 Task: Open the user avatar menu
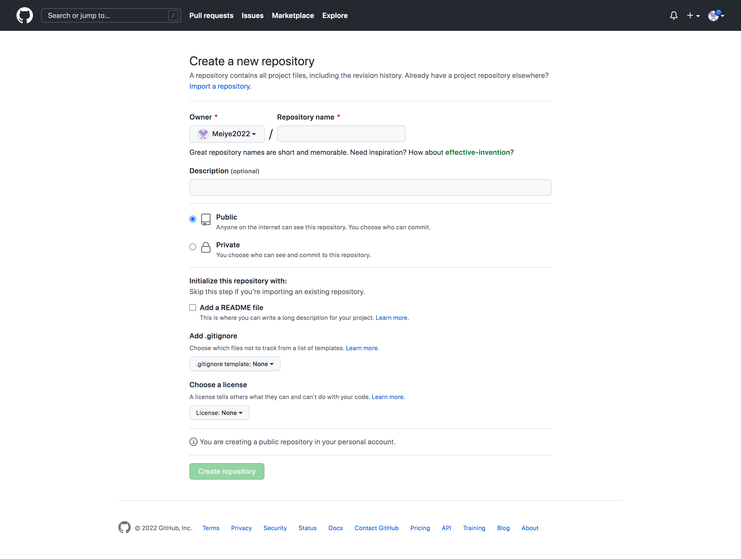coord(716,15)
